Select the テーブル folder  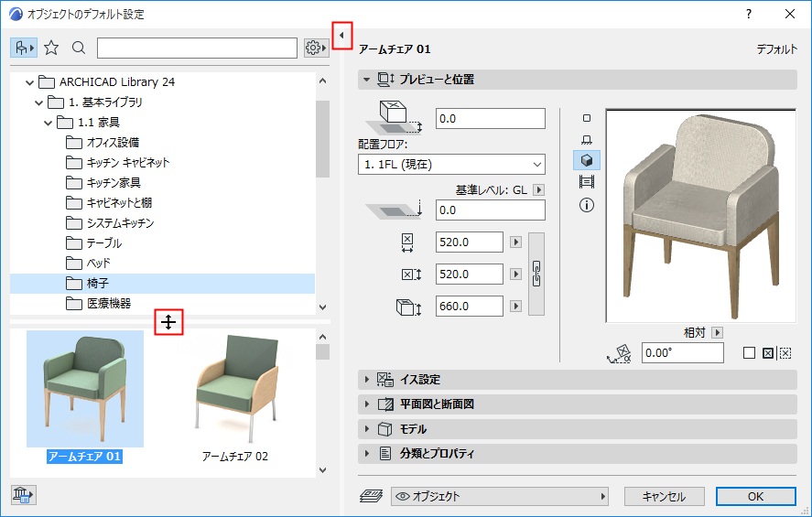point(93,243)
